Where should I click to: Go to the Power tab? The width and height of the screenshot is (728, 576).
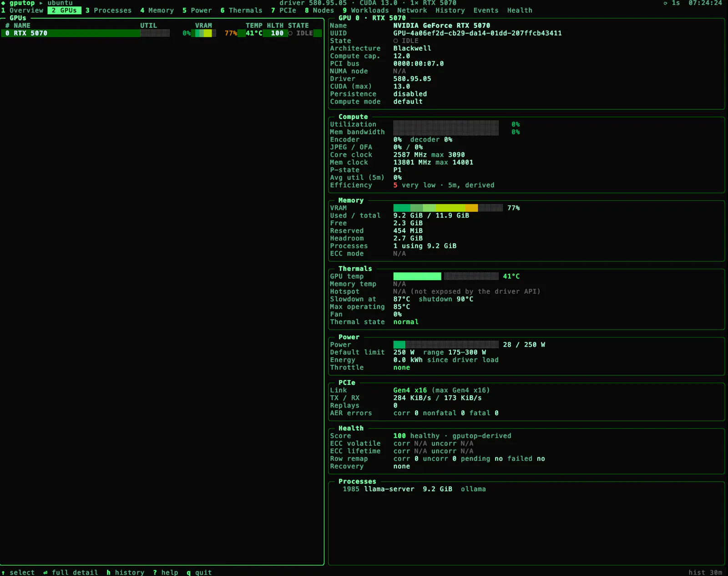point(197,10)
